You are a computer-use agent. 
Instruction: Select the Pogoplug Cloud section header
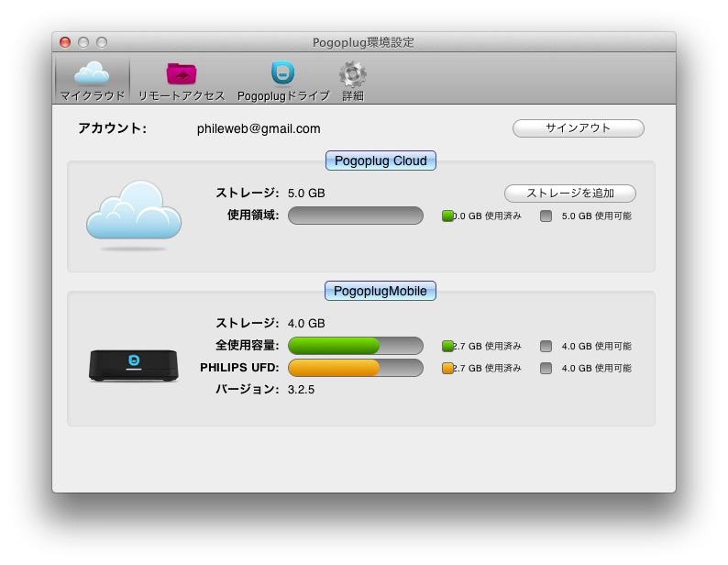[381, 161]
